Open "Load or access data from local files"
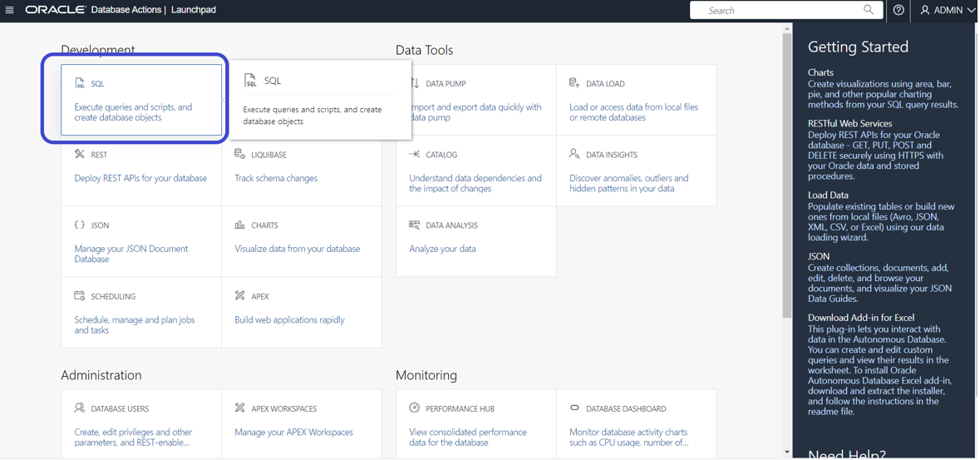 (x=633, y=112)
